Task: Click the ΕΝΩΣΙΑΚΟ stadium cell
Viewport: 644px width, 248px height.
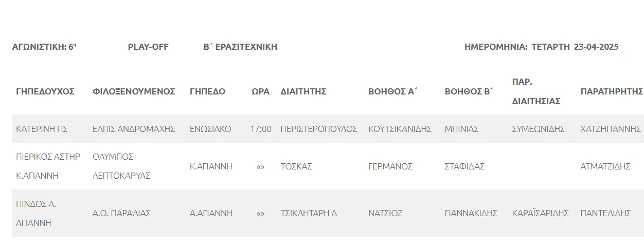Action: pyautogui.click(x=210, y=129)
